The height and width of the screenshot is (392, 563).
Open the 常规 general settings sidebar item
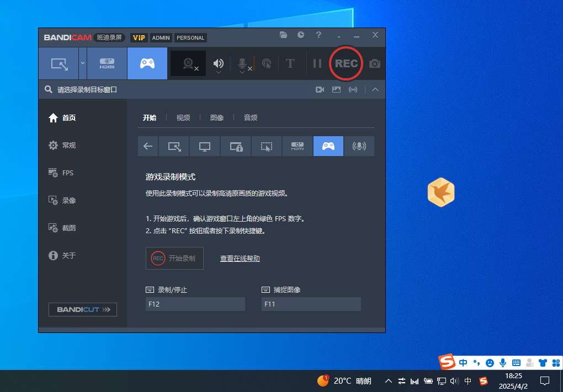pos(62,145)
